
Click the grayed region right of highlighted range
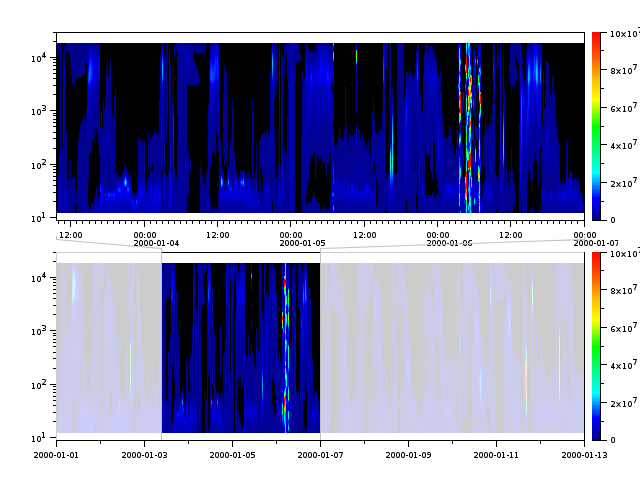pyautogui.click(x=450, y=345)
